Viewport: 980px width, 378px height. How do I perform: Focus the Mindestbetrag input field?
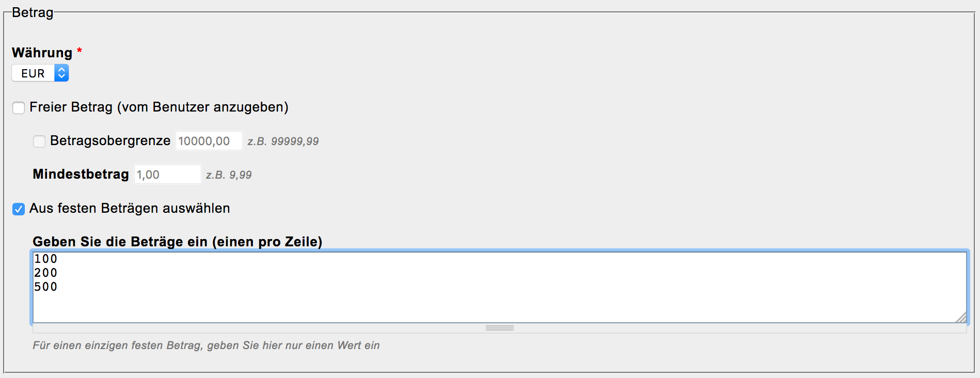coord(167,175)
